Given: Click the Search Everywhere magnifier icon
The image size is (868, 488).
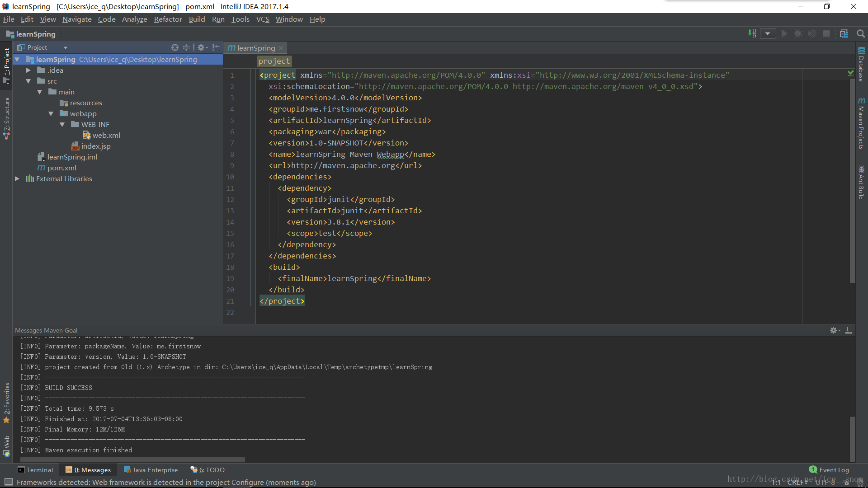Looking at the screenshot, I should tap(861, 33).
